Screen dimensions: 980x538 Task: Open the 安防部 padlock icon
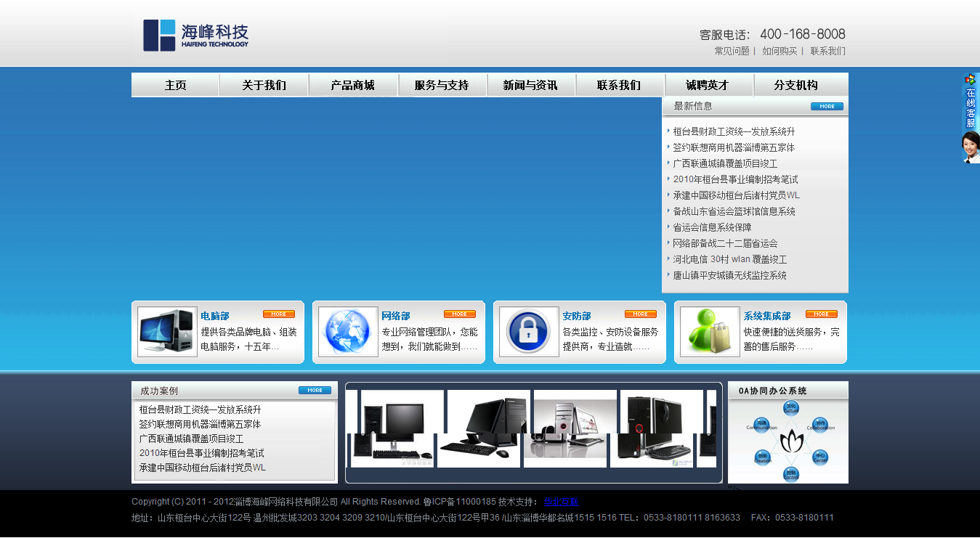click(529, 332)
